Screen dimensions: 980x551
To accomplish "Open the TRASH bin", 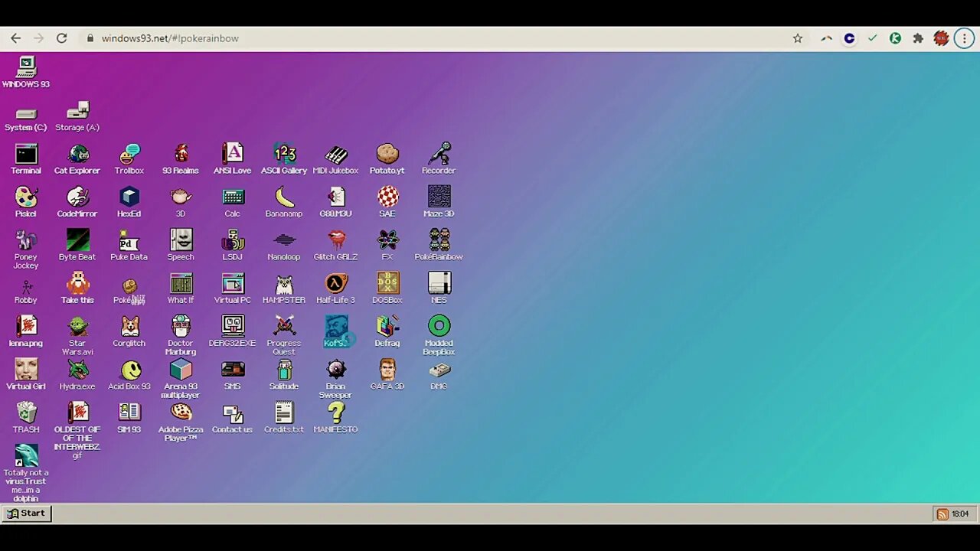I will coord(26,418).
